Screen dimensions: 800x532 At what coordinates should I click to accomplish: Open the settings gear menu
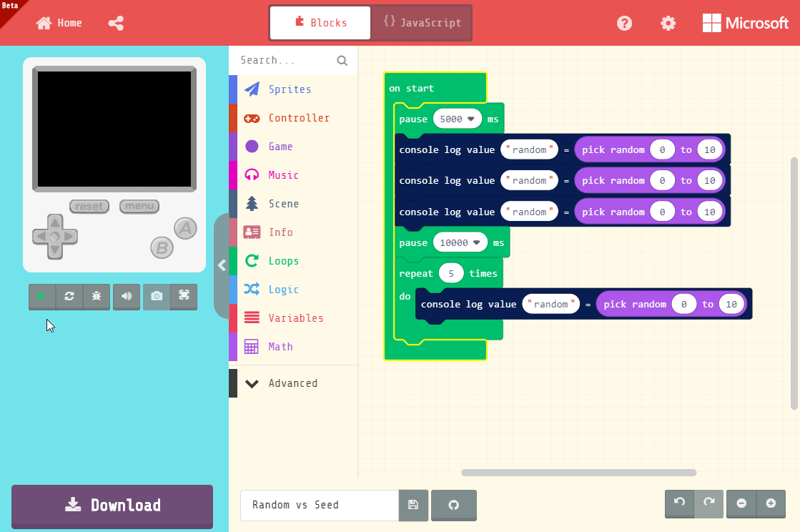pos(668,23)
